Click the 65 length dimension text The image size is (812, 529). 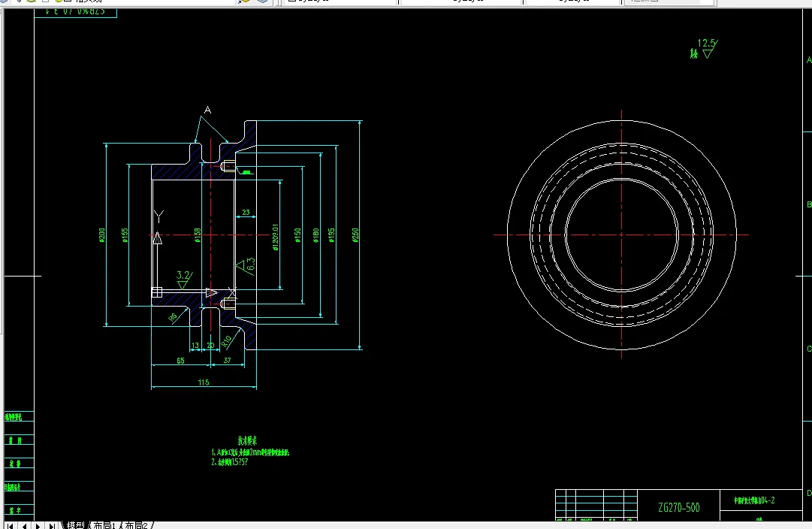point(180,361)
